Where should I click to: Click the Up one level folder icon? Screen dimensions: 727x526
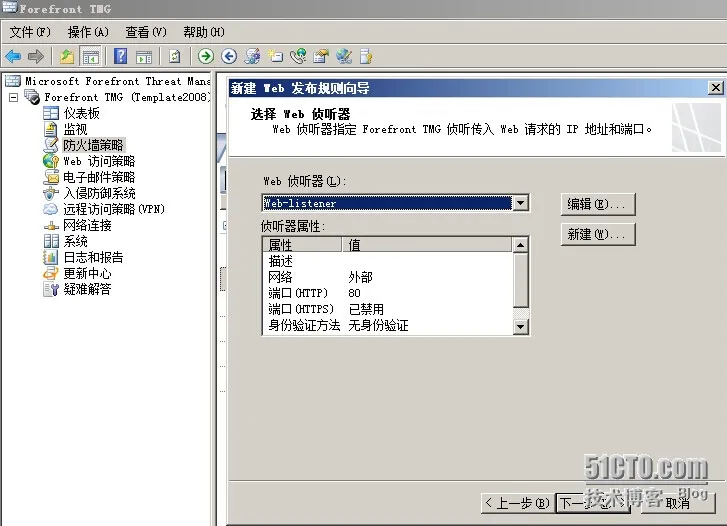[x=67, y=57]
